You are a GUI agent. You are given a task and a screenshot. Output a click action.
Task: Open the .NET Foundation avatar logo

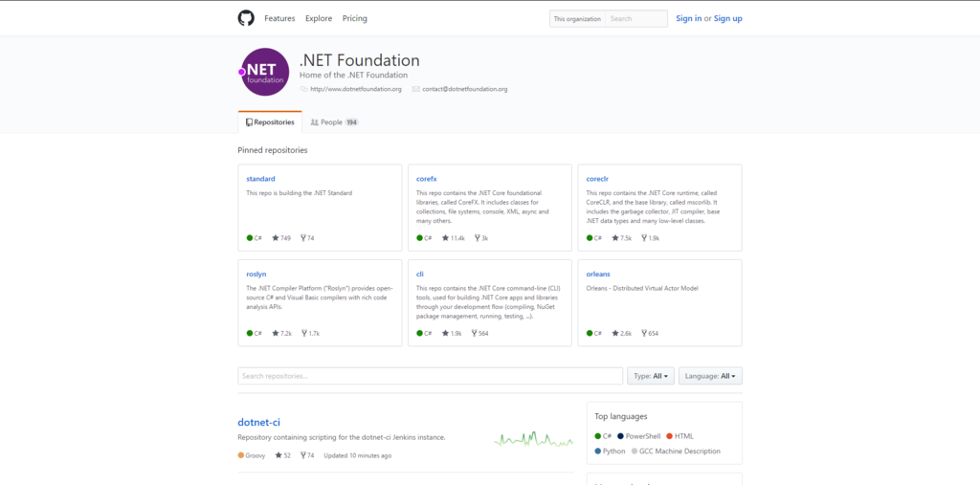click(264, 72)
